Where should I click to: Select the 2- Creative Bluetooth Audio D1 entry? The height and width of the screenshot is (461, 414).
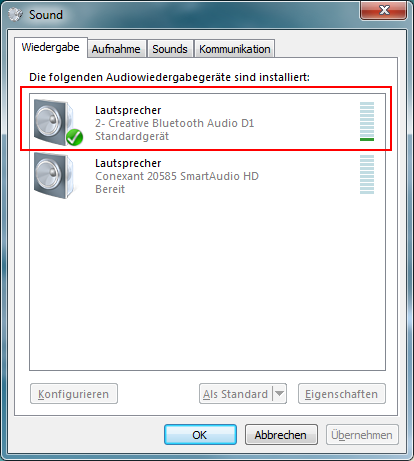point(207,122)
